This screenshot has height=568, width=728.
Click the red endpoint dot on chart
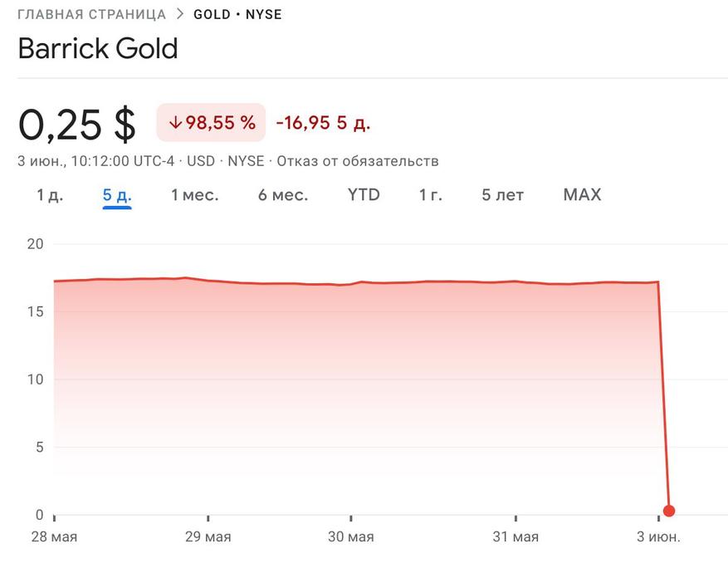point(669,511)
